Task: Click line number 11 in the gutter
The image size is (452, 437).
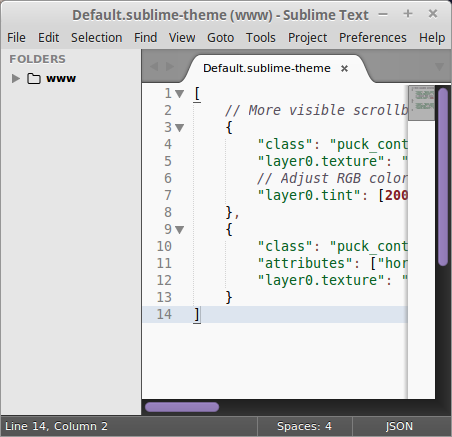Action: (164, 264)
